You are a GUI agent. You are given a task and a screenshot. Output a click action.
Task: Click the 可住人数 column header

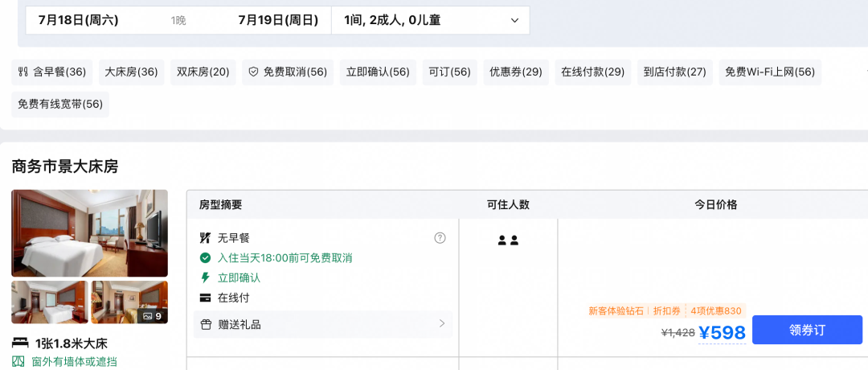[508, 205]
